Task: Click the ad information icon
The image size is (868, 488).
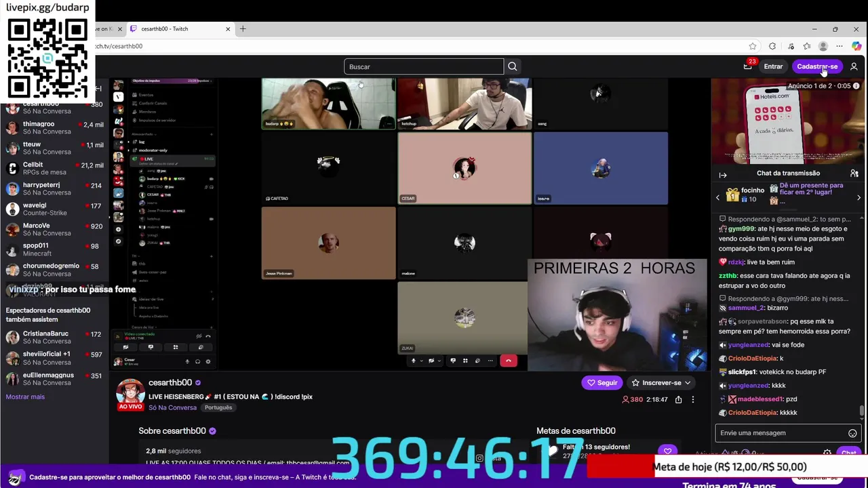Action: pyautogui.click(x=856, y=86)
